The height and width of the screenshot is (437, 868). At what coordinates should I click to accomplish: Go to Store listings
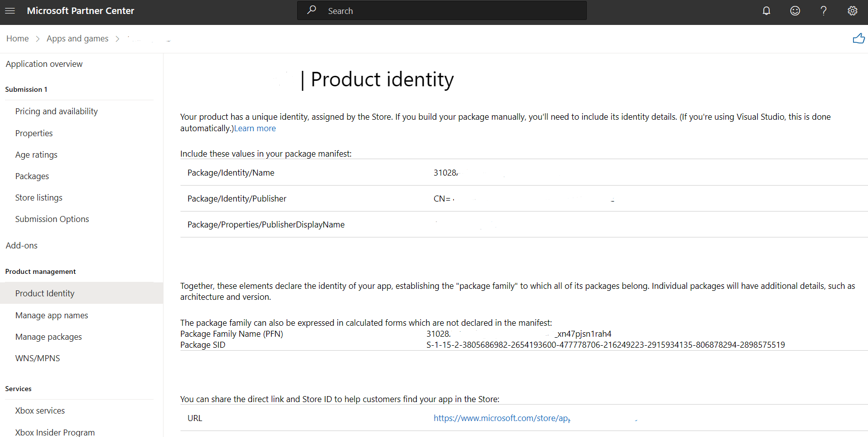point(39,198)
